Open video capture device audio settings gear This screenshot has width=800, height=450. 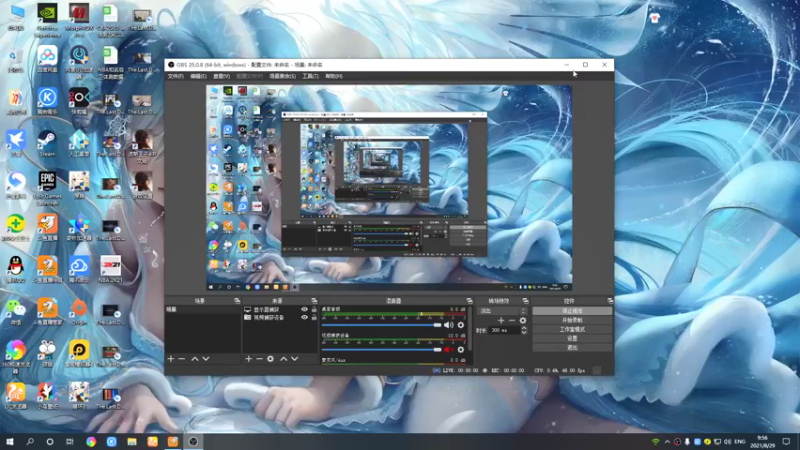point(461,349)
